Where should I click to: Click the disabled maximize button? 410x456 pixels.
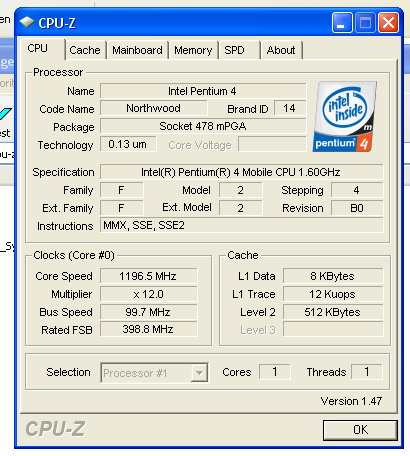tap(365, 23)
